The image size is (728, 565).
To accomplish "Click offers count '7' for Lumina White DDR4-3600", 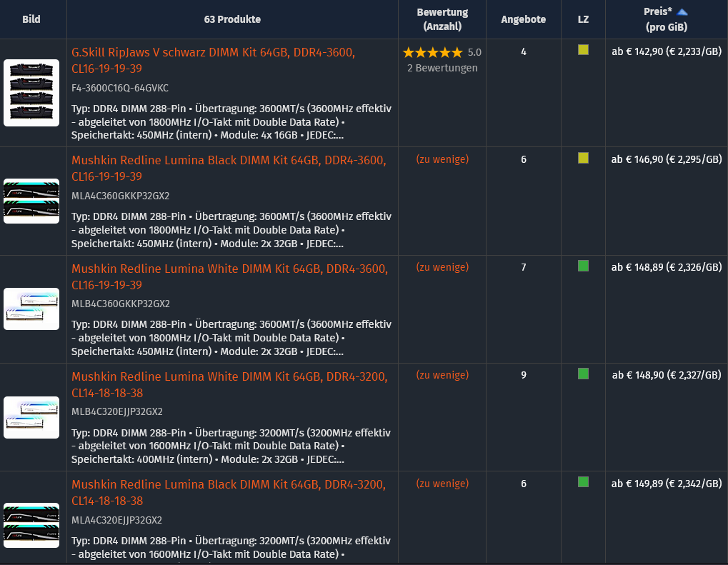I will pyautogui.click(x=523, y=267).
